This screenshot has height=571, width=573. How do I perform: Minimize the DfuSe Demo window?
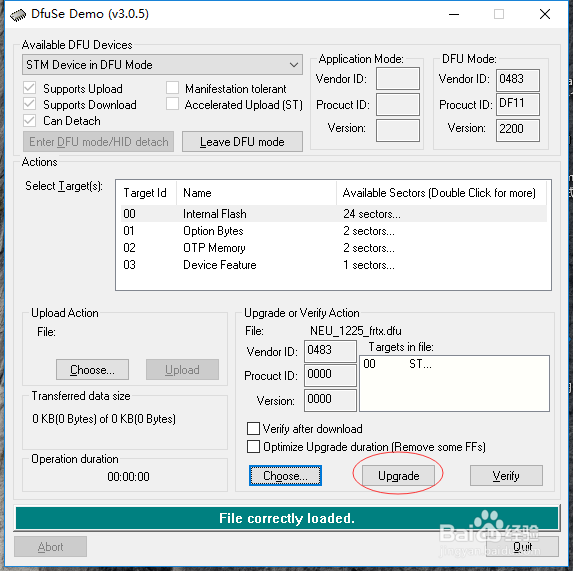tap(454, 14)
